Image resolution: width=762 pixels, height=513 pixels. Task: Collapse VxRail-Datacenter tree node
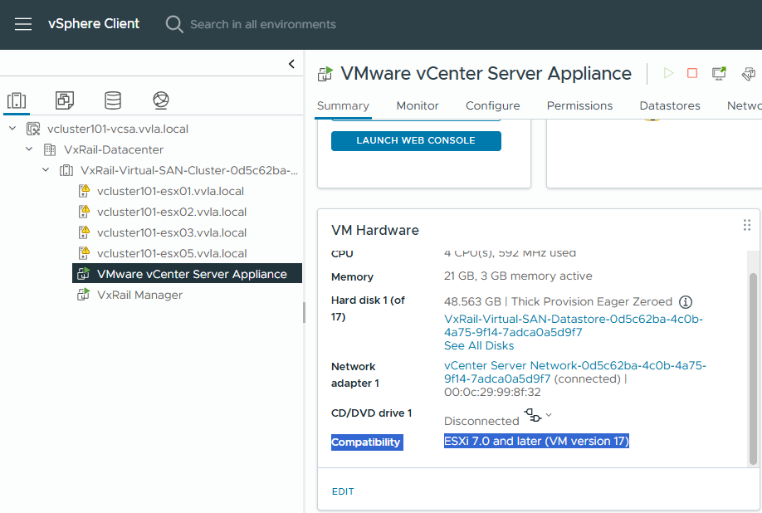(29, 149)
